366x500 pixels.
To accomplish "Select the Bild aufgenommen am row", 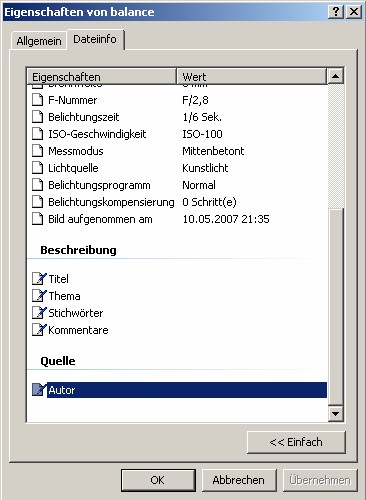I will click(x=177, y=219).
